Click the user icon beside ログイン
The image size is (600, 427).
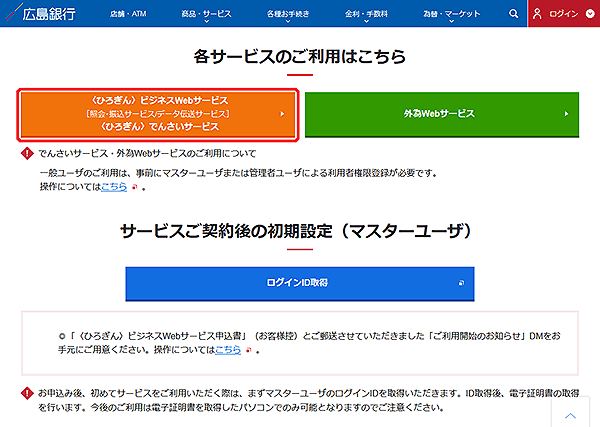(x=537, y=14)
